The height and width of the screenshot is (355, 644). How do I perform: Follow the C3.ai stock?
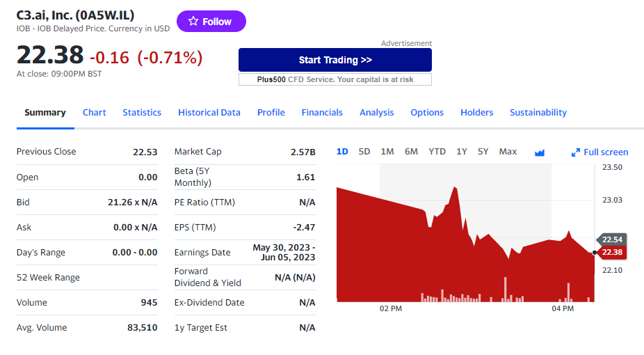coord(211,22)
